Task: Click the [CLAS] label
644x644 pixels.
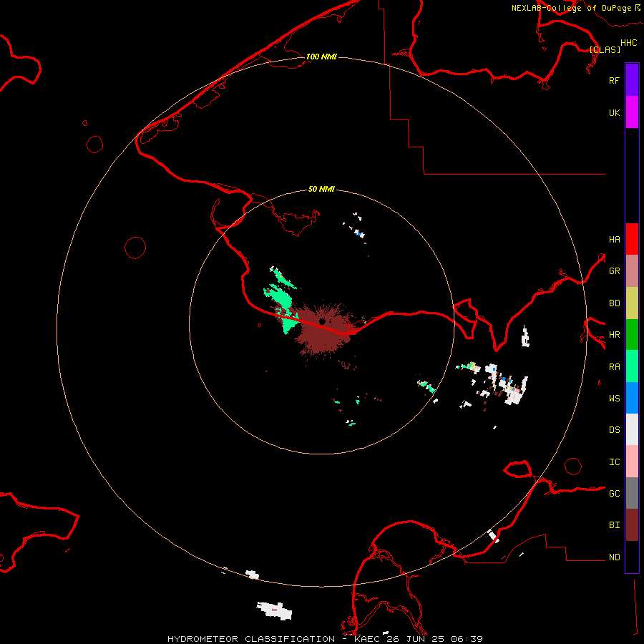Action: 605,49
